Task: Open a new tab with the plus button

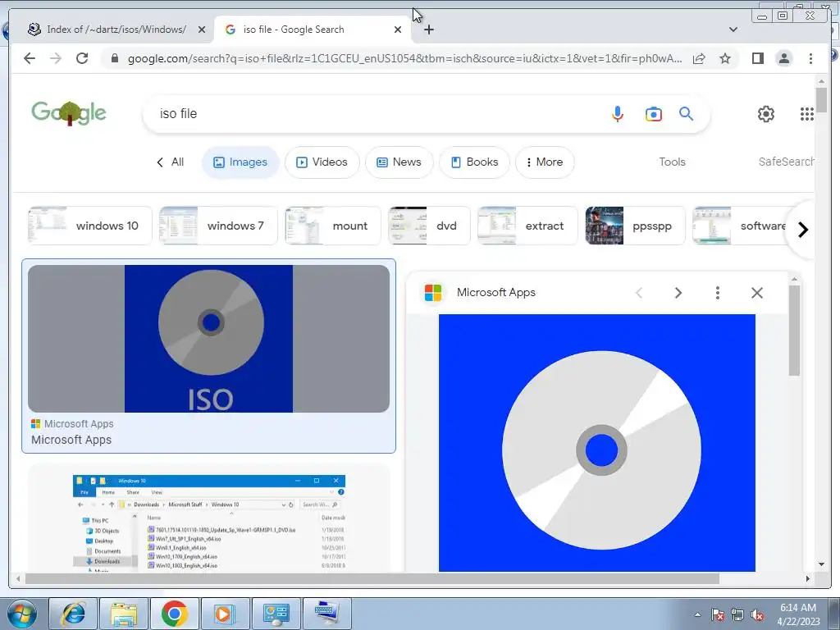Action: (x=428, y=30)
